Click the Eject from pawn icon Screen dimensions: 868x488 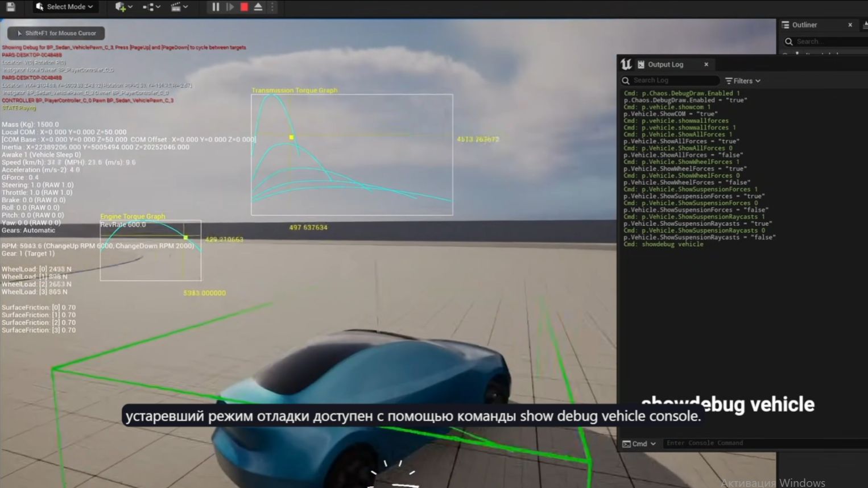[x=258, y=7]
